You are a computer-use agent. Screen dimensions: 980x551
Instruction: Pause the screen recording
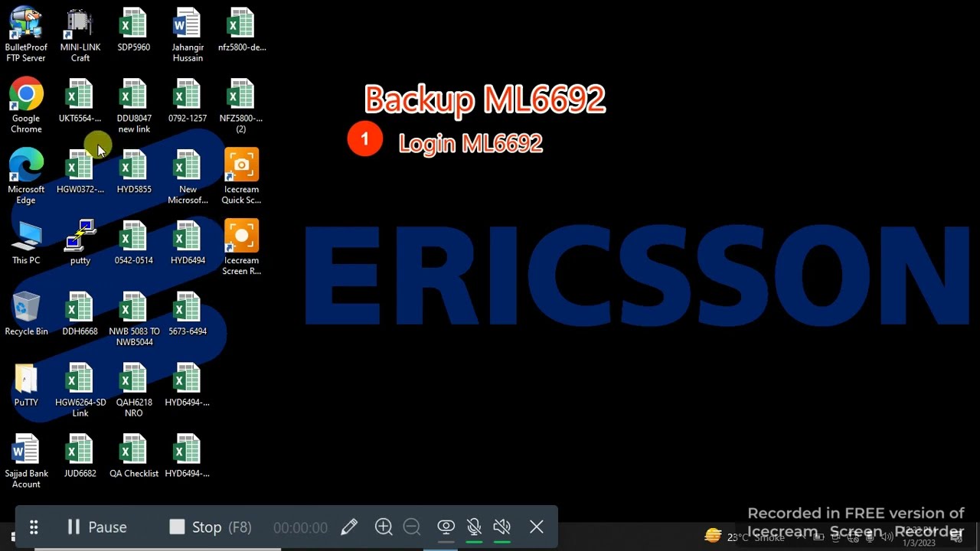click(96, 527)
